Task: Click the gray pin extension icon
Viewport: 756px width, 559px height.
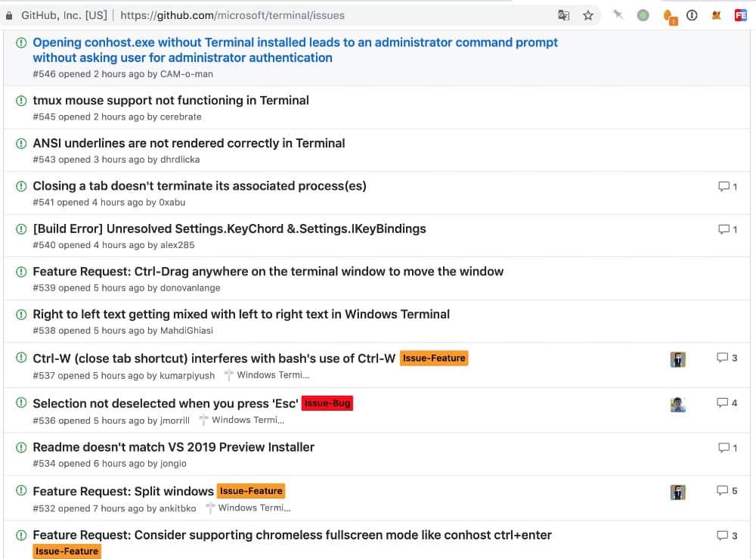Action: tap(618, 14)
